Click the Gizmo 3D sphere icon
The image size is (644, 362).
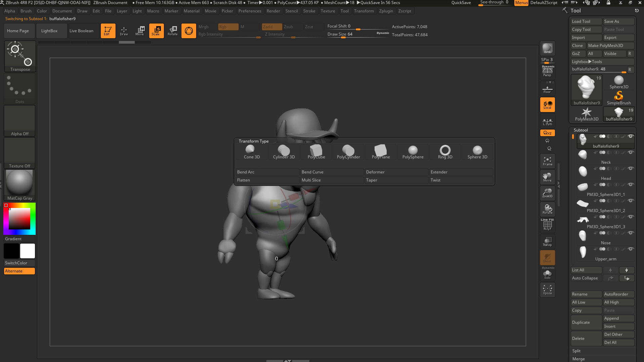[189, 31]
